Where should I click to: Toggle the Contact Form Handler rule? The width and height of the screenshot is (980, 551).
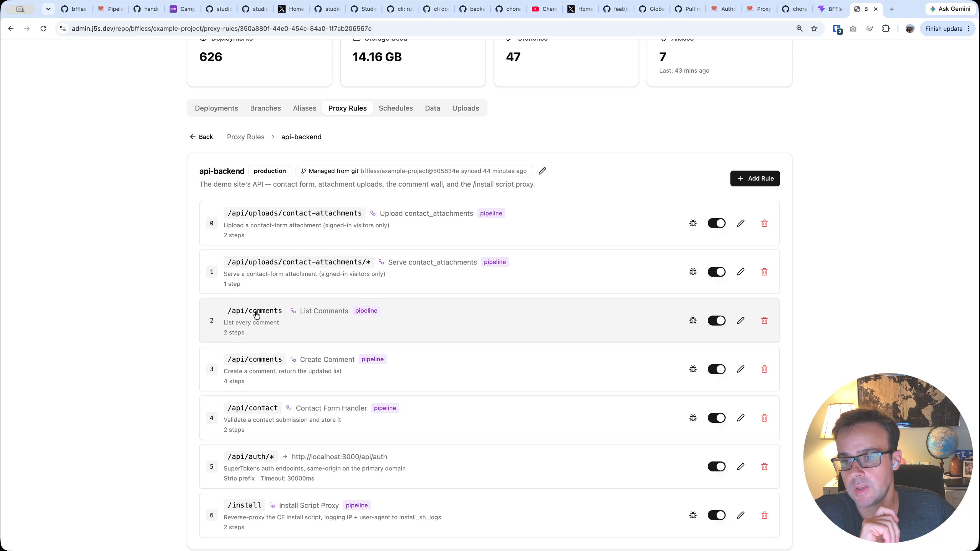point(717,418)
